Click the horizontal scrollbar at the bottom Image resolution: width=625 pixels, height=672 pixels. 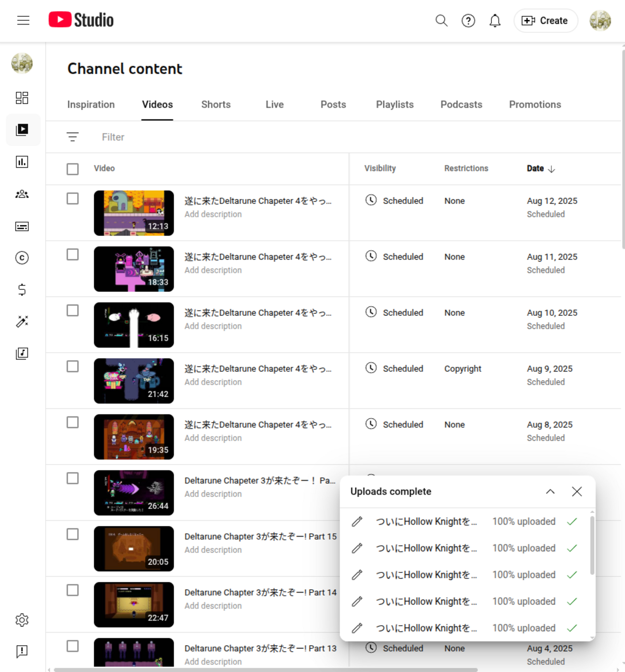[x=266, y=670]
